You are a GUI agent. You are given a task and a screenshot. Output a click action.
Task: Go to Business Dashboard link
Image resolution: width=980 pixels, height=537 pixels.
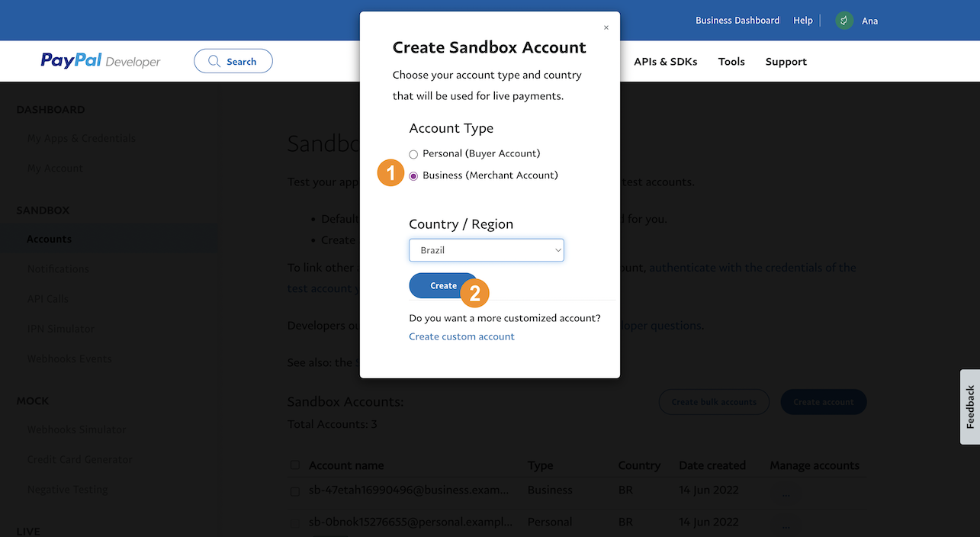[x=737, y=21]
